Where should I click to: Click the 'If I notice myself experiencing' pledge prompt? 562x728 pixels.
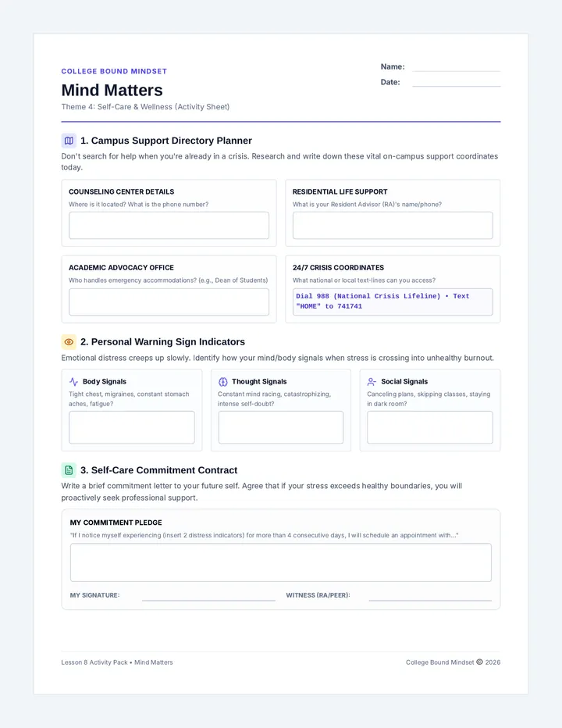[x=264, y=535]
